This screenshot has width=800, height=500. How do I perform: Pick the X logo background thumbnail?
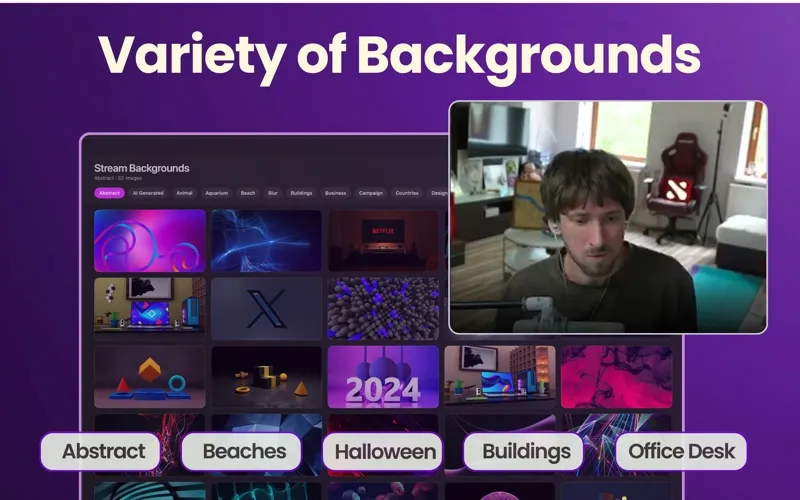pos(266,309)
